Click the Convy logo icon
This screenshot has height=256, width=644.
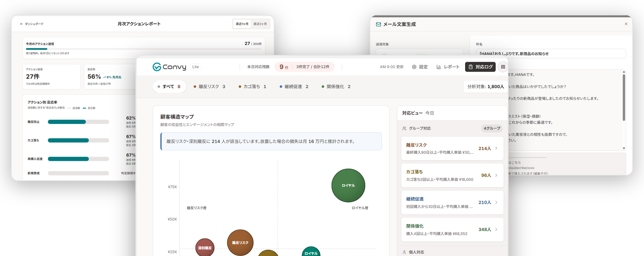157,67
